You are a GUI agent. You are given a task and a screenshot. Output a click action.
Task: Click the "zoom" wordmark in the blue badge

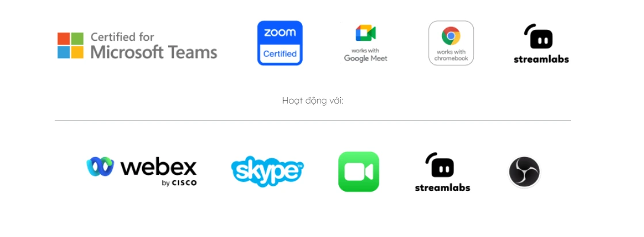[x=280, y=33]
